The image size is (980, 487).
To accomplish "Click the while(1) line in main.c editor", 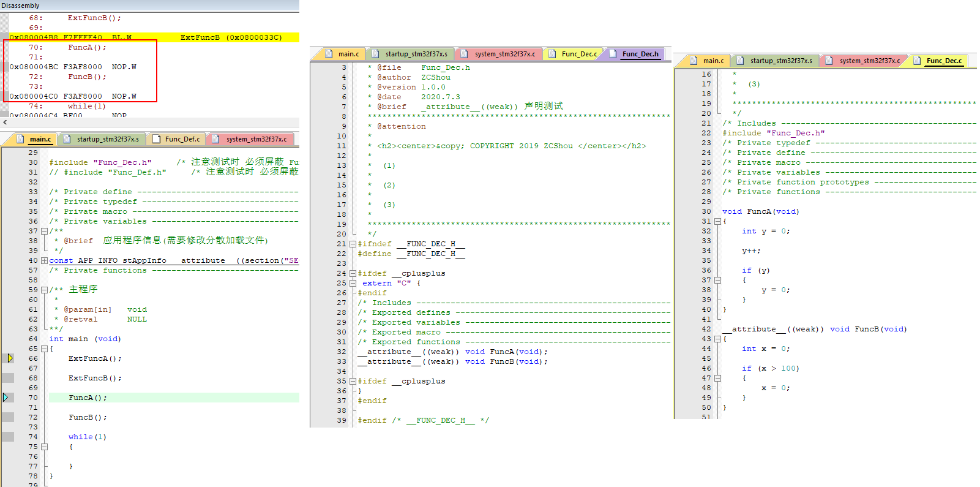I will click(88, 437).
